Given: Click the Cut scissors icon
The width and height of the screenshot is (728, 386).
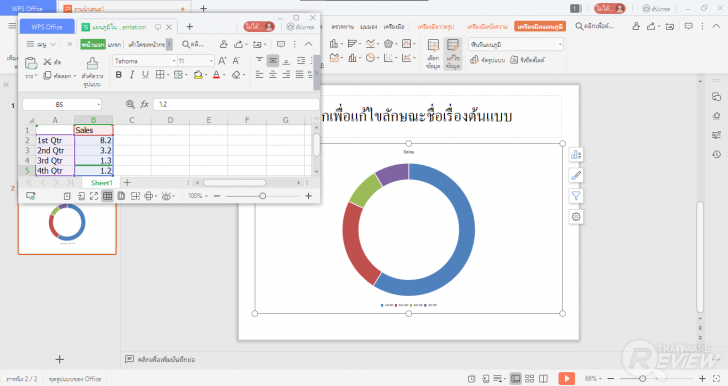Looking at the screenshot, I should [47, 61].
